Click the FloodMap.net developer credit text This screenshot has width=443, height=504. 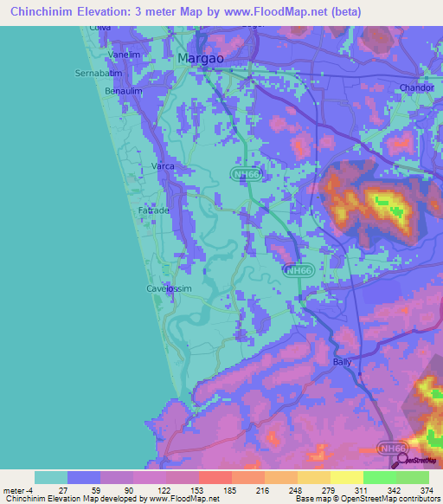tap(112, 499)
